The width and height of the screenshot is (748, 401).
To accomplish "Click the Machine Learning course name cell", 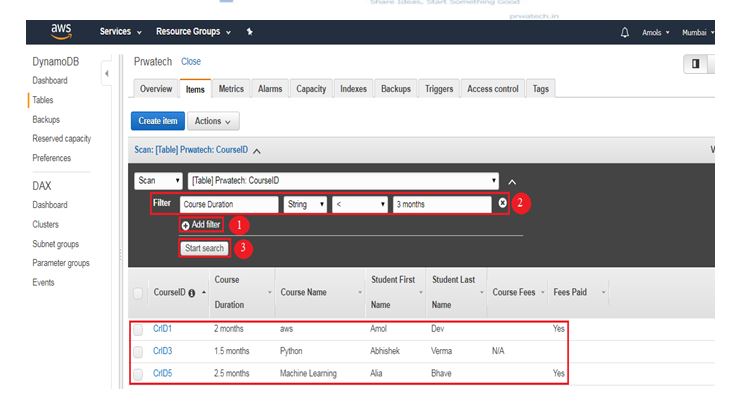I will [308, 373].
